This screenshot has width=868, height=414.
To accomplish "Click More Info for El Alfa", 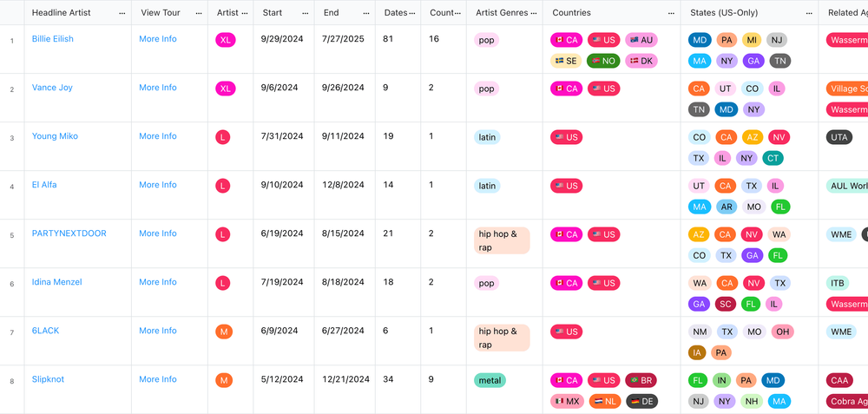I will [x=158, y=185].
